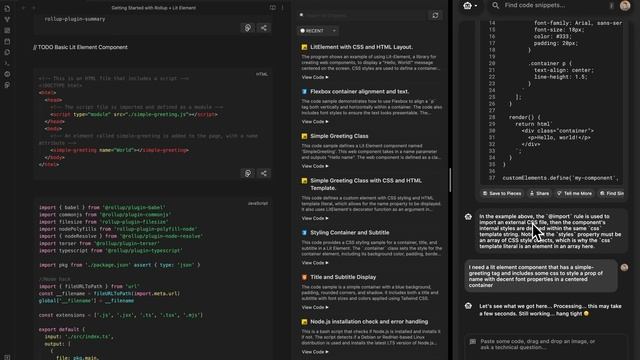Click the line customElements.define in chat code
This screenshot has width=640, height=360.
(x=560, y=178)
